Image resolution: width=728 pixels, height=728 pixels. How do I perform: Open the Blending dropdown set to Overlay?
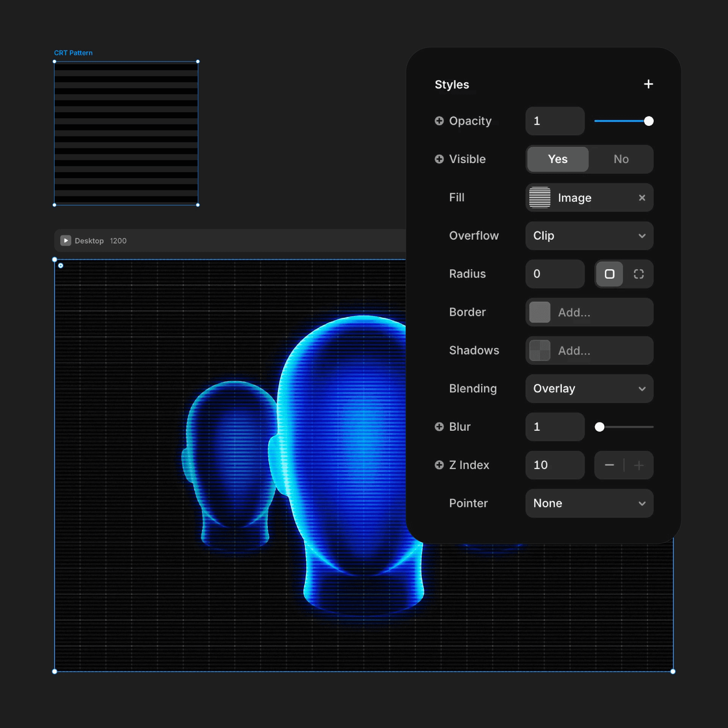pos(589,389)
